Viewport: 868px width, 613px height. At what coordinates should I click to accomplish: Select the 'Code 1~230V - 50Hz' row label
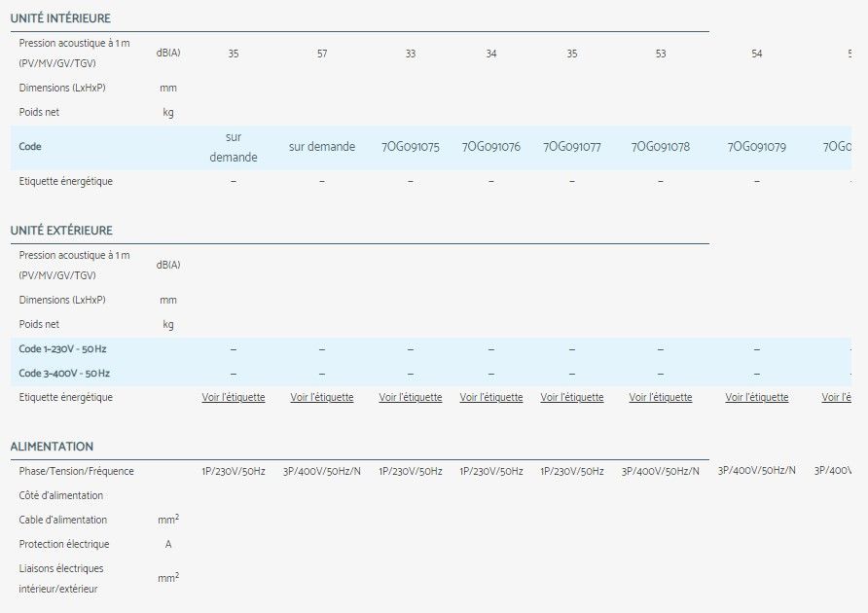tap(63, 348)
